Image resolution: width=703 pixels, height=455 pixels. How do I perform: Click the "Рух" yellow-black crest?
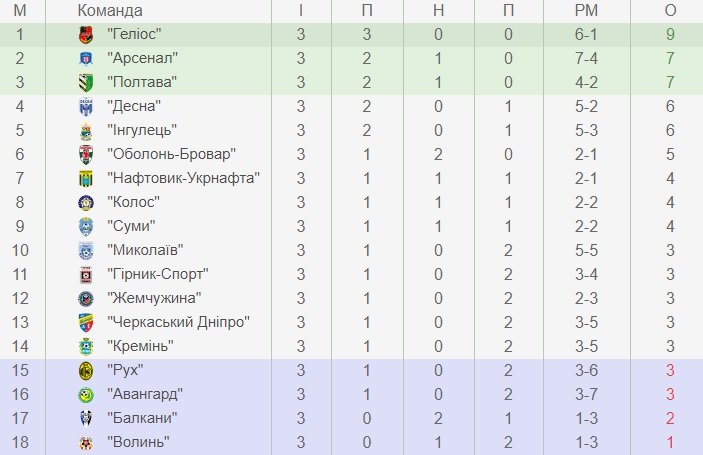click(85, 370)
